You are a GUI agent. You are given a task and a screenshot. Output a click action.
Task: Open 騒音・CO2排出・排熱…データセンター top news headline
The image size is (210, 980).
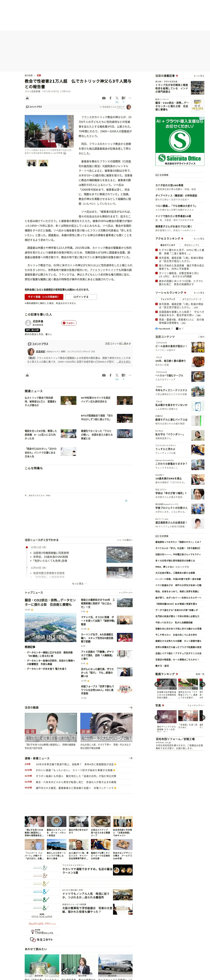50,602
